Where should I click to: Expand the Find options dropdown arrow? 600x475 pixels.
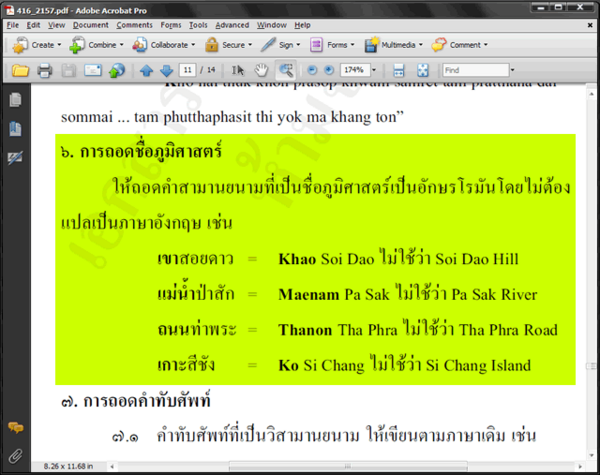tap(512, 70)
